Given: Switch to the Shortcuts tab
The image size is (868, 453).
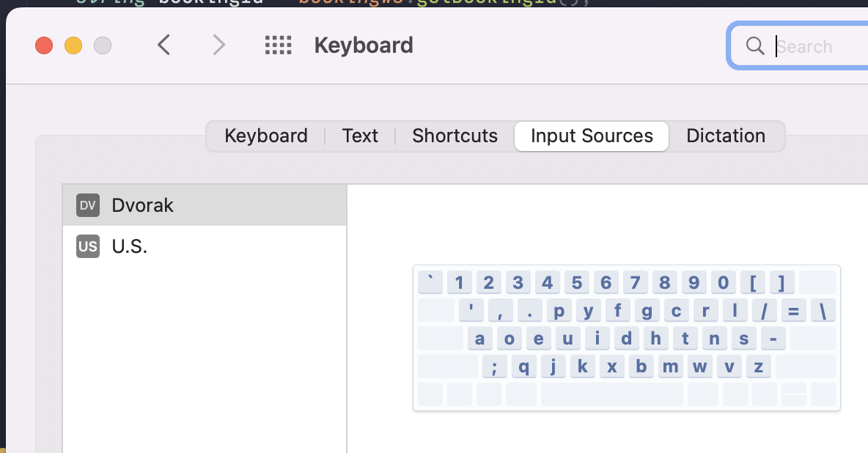Looking at the screenshot, I should click(x=455, y=136).
